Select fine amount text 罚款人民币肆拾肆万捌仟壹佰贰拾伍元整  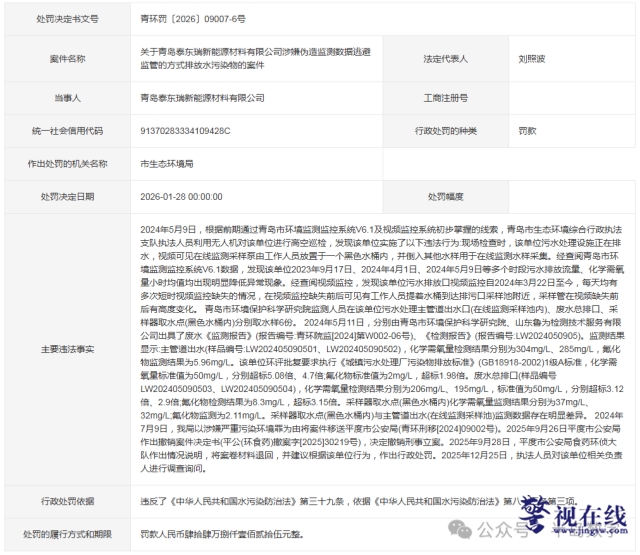222,534
